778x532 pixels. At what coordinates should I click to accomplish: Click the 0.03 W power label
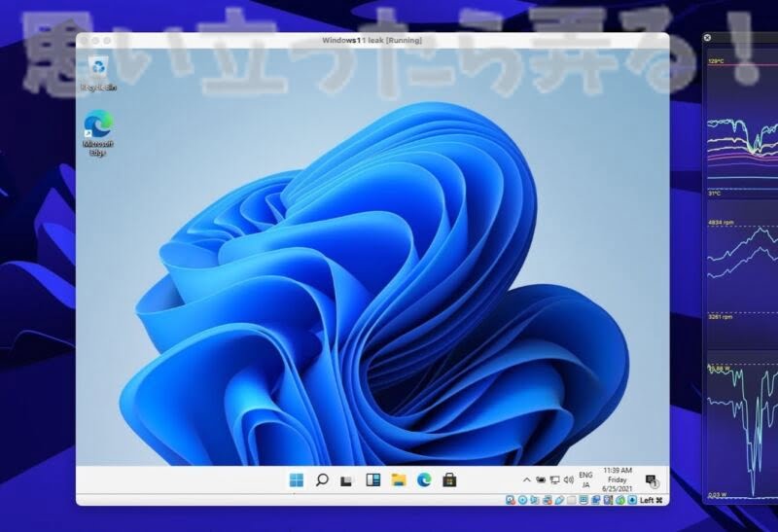718,495
